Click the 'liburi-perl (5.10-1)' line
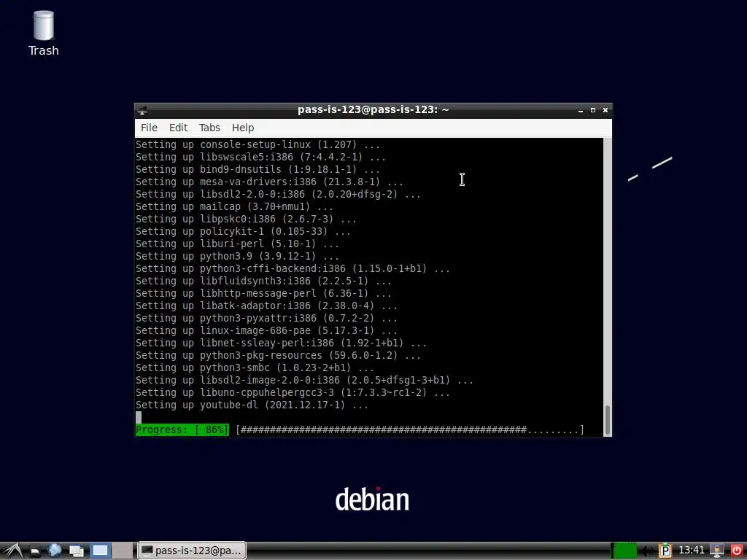This screenshot has width=747, height=560. [237, 244]
